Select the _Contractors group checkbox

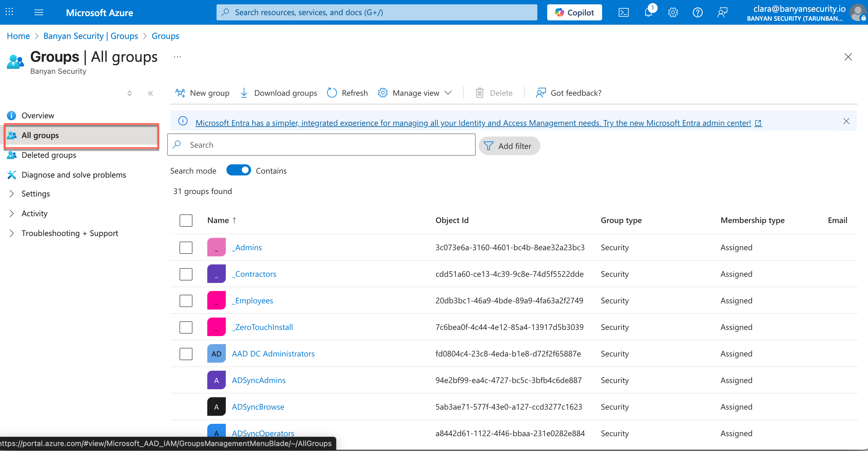(186, 274)
